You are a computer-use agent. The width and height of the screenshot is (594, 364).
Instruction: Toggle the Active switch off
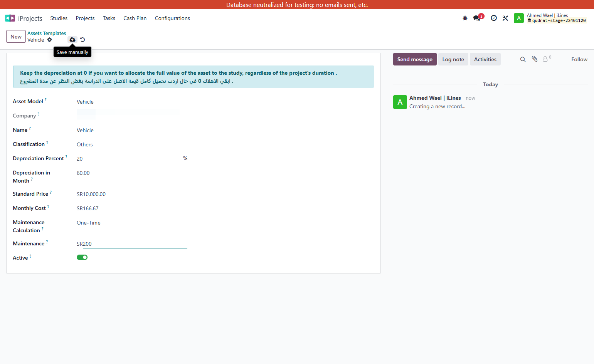[x=82, y=257]
